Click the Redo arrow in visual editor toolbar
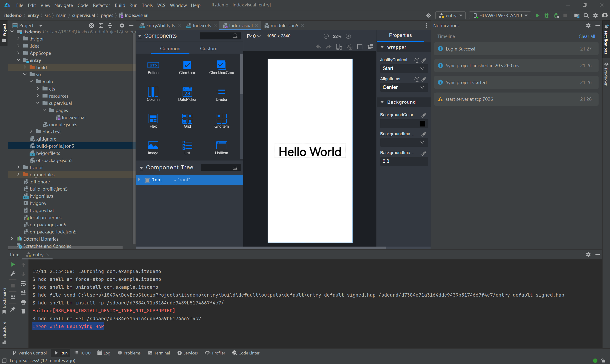Viewport: 610px width, 364px height. click(328, 47)
